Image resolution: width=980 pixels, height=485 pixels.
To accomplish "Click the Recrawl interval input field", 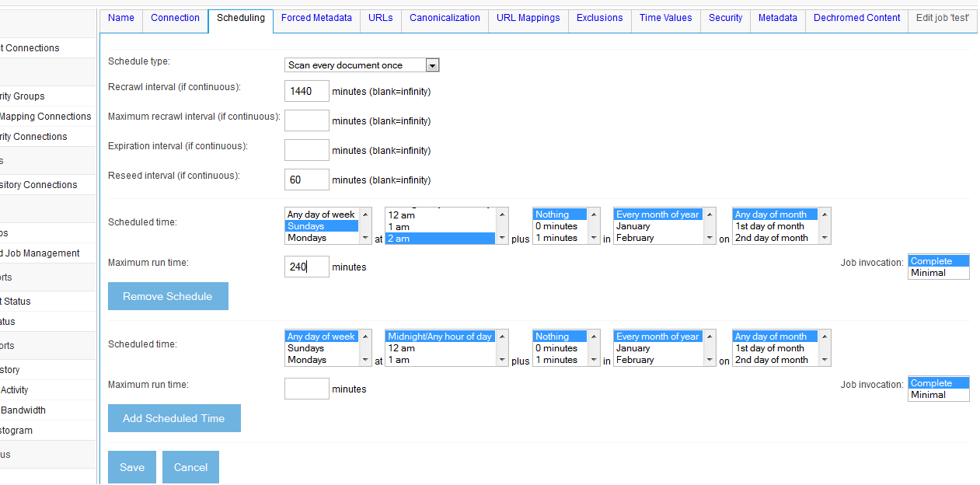I will pyautogui.click(x=306, y=91).
